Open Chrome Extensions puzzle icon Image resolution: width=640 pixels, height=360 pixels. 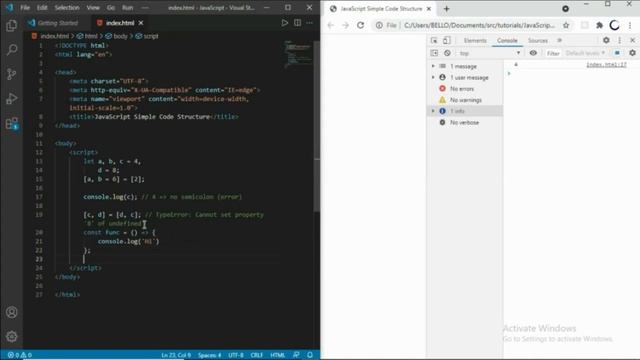[600, 25]
